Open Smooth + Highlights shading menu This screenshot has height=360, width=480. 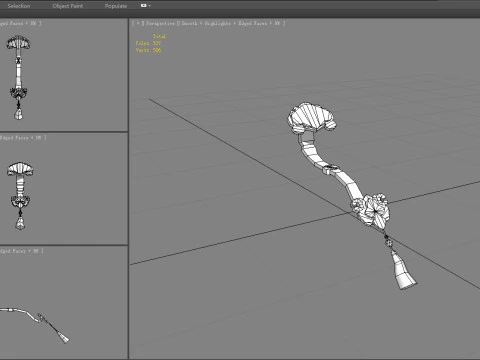point(206,23)
